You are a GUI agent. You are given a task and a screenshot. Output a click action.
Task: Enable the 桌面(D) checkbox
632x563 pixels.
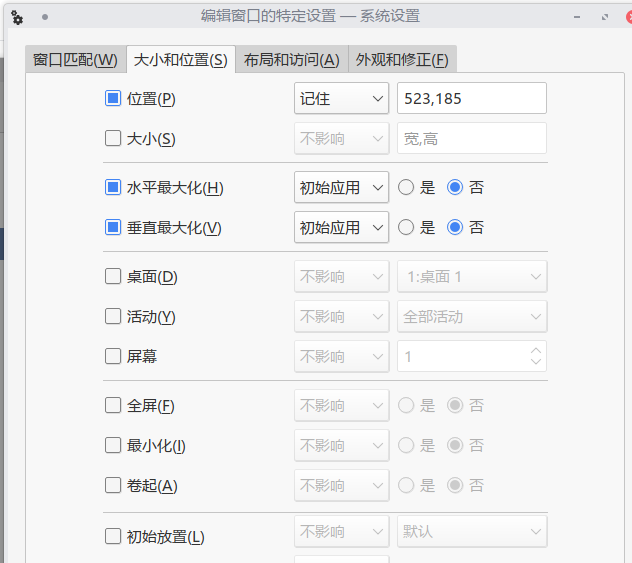click(113, 276)
